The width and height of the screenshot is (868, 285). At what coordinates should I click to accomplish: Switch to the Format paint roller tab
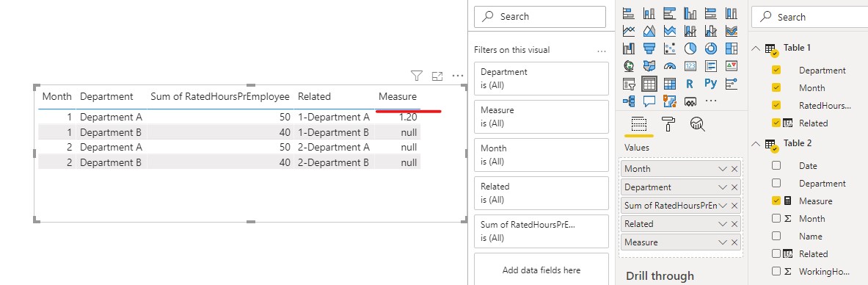pos(668,123)
